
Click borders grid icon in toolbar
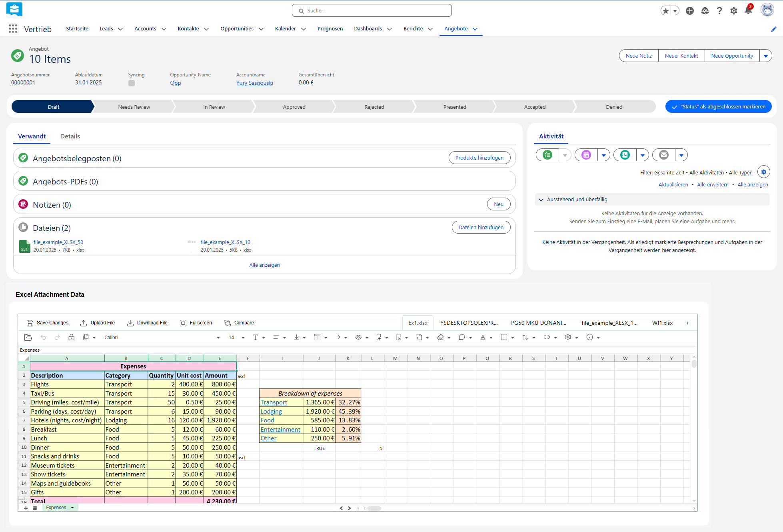pyautogui.click(x=504, y=337)
